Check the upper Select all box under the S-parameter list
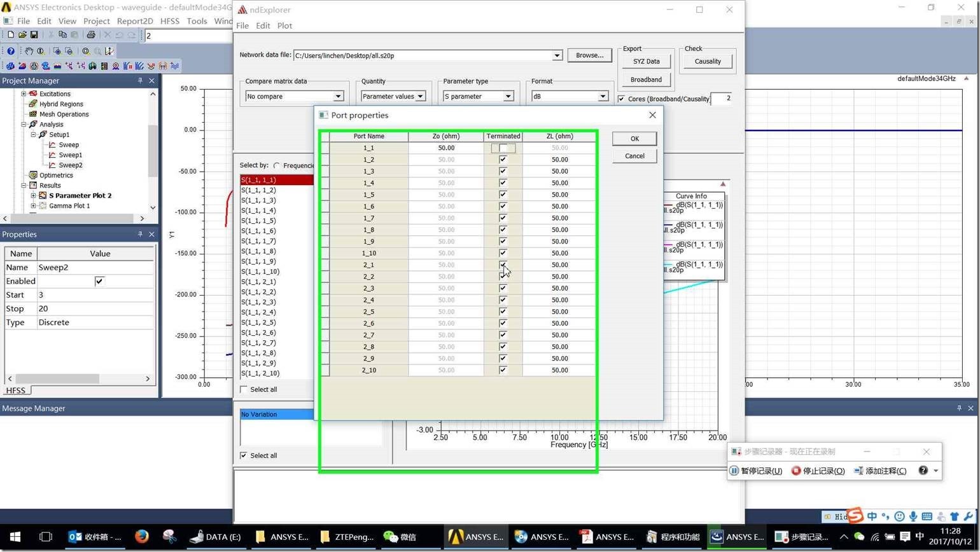This screenshot has height=552, width=980. click(244, 389)
